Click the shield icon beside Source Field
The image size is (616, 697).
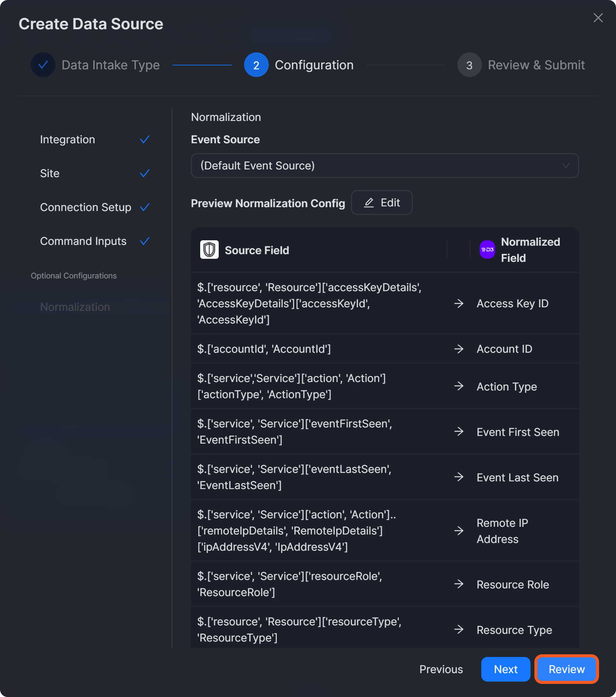[x=209, y=250]
